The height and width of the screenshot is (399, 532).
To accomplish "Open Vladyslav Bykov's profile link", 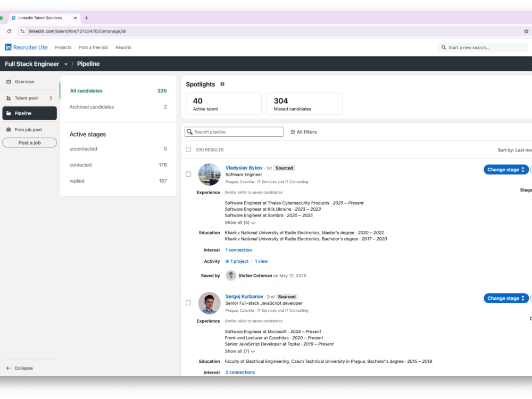I will tap(244, 168).
